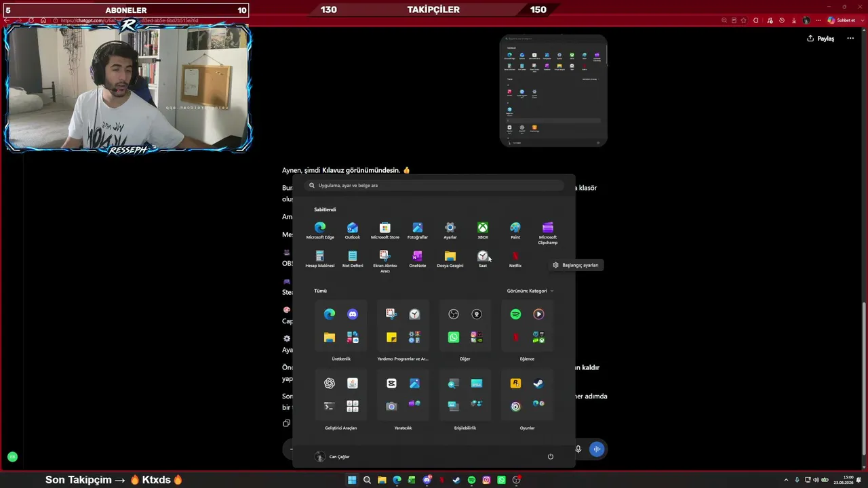The height and width of the screenshot is (488, 868).
Task: Open Başlangıç ayarları
Action: coord(576,265)
